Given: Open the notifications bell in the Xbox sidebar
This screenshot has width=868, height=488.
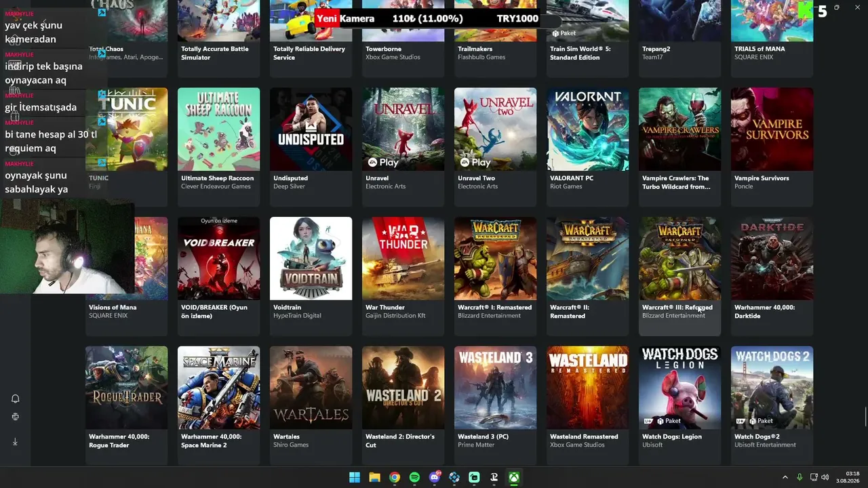Looking at the screenshot, I should coord(15,399).
